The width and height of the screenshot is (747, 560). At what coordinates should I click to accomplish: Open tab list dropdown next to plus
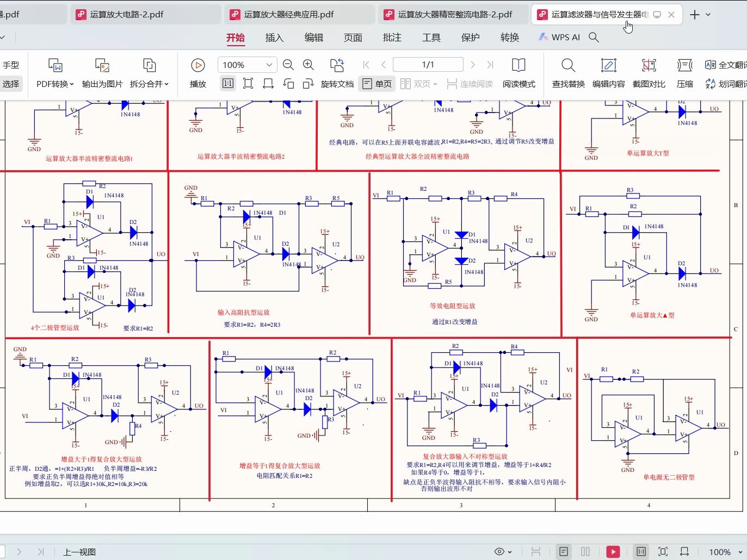coord(708,15)
